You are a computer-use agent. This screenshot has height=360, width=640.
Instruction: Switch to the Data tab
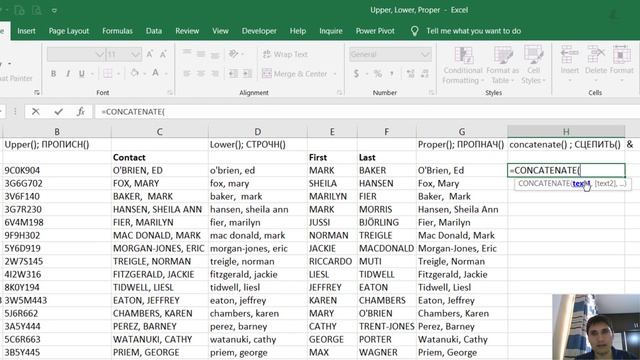pyautogui.click(x=154, y=31)
